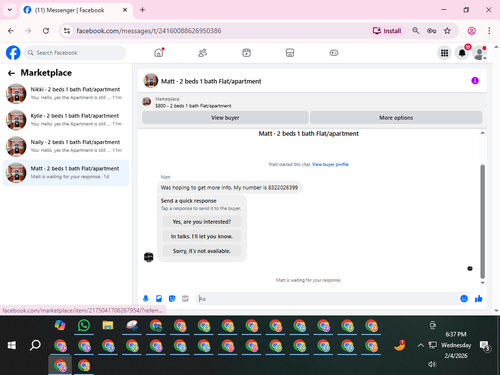Click the Install app button
This screenshot has width=500, height=375.
coord(387,31)
